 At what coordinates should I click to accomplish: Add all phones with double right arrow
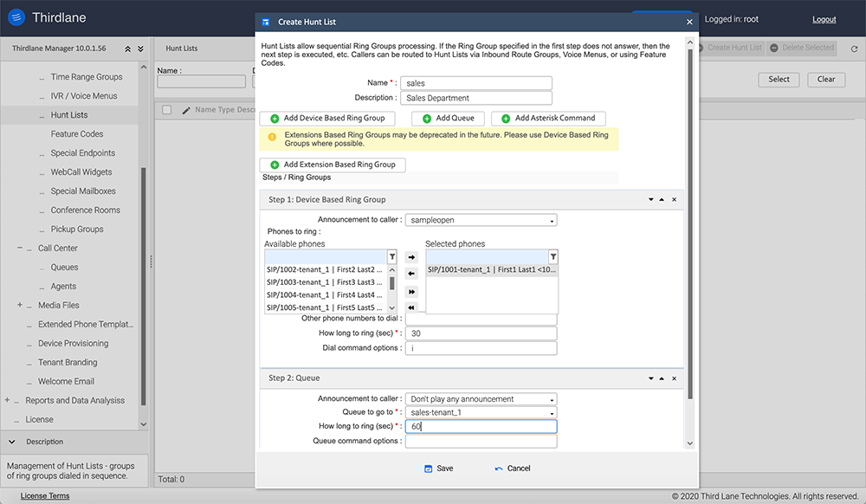click(411, 292)
